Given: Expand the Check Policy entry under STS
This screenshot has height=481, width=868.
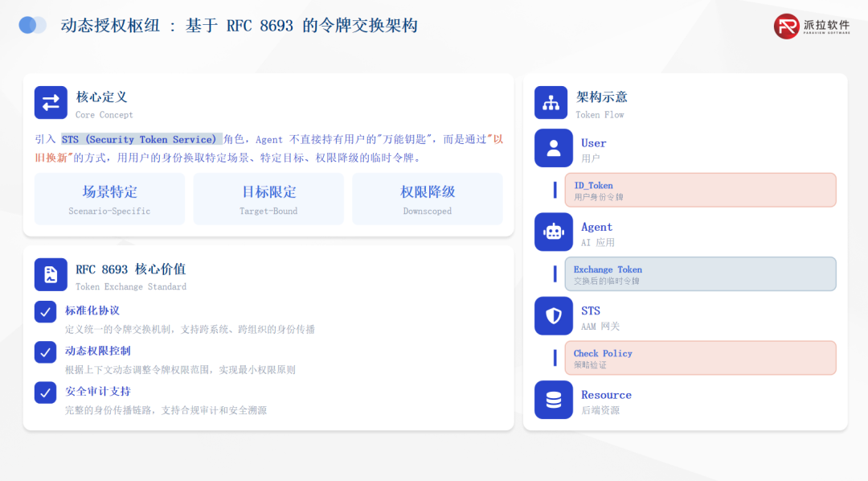Looking at the screenshot, I should [700, 357].
